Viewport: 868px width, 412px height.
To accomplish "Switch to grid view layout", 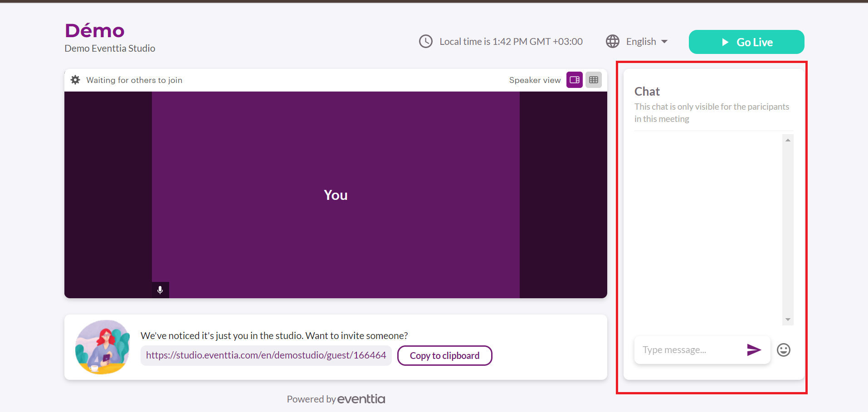I will pyautogui.click(x=593, y=80).
